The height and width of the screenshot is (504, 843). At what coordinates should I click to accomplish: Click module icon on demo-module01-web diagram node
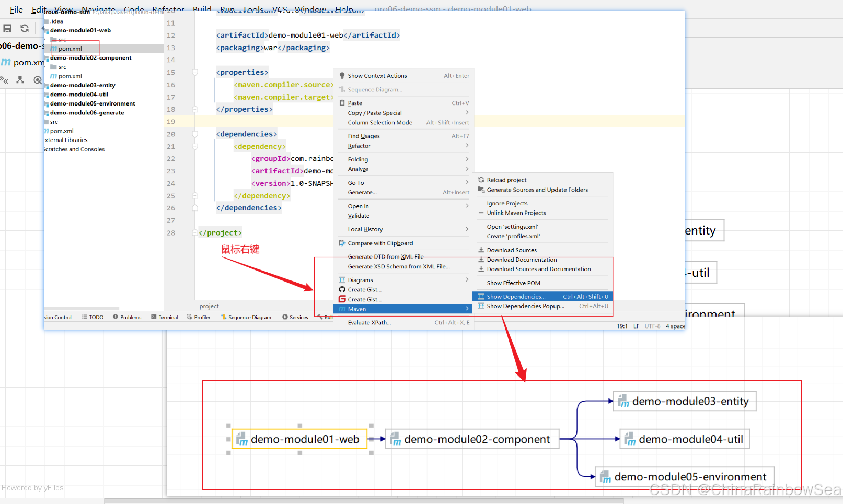coord(241,439)
